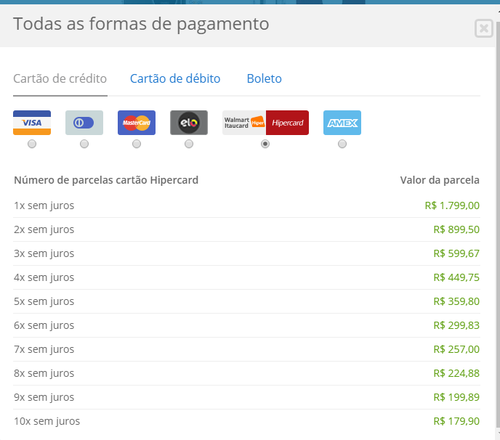Click the value R$ 1.799,00
The image size is (500, 440).
click(x=452, y=206)
